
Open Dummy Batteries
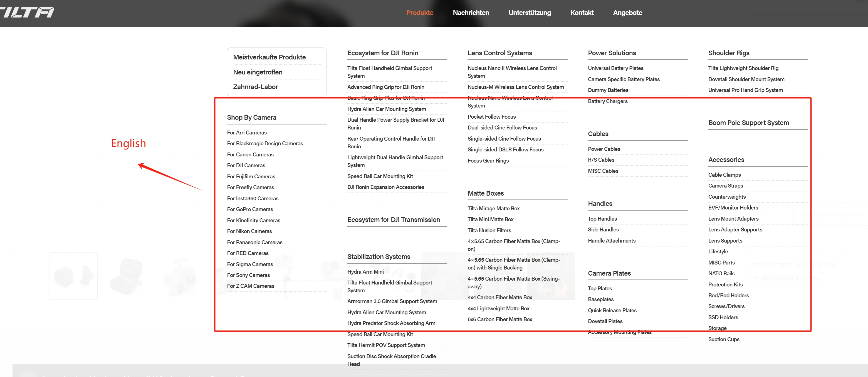(608, 90)
